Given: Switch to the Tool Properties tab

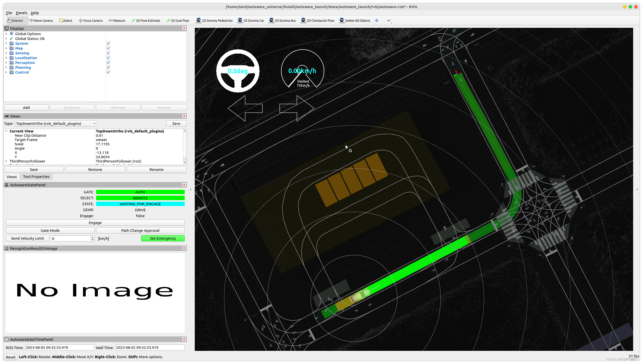Looking at the screenshot, I should pos(36,177).
